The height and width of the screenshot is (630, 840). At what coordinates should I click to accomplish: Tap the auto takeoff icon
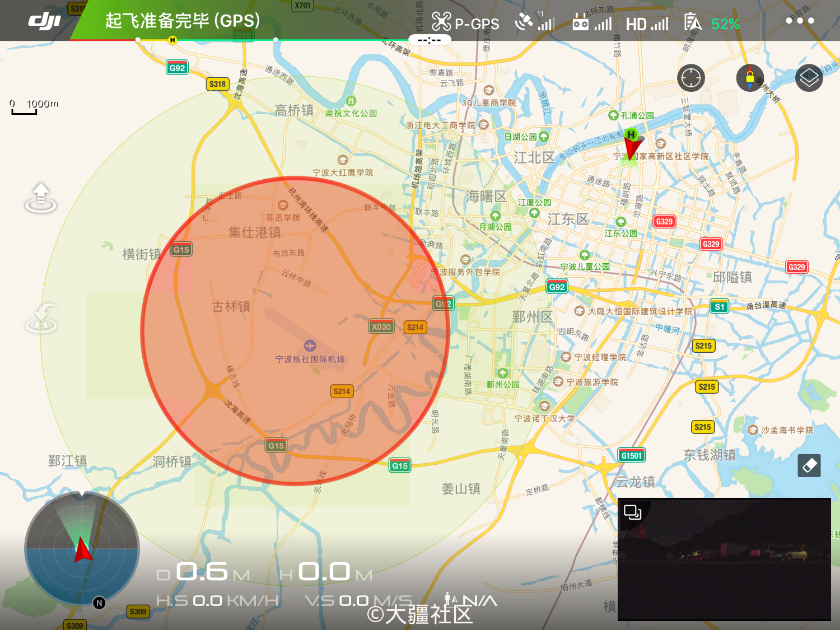(x=40, y=198)
